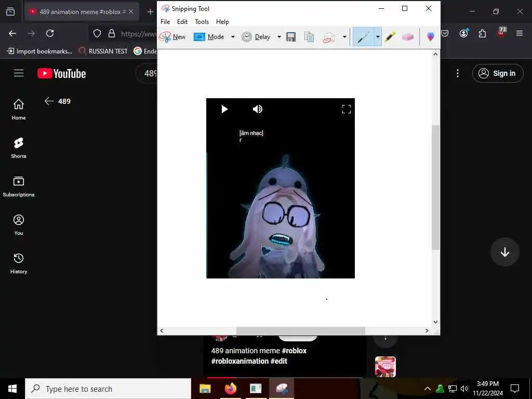Click Sign in button on YouTube

[498, 73]
